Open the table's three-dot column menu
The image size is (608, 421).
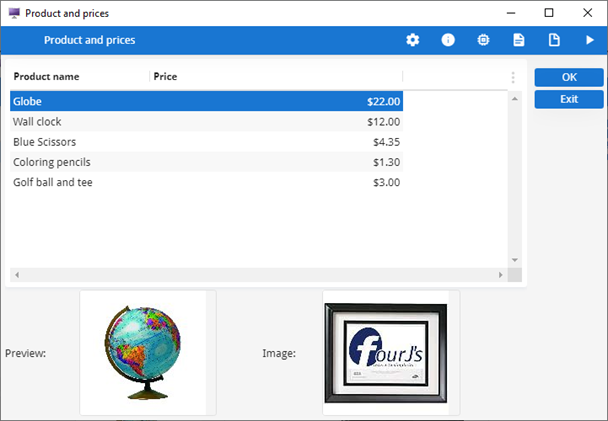pyautogui.click(x=513, y=77)
